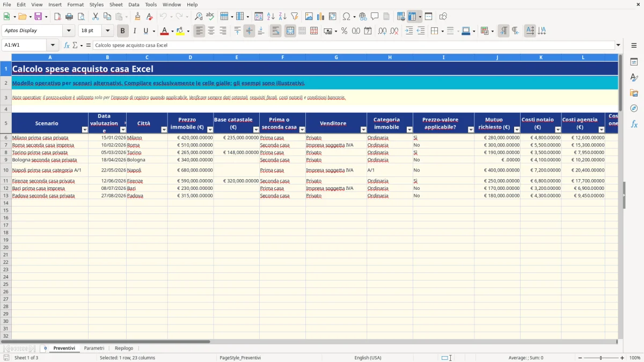Open the Sheet menu
Image resolution: width=644 pixels, height=362 pixels.
pos(116,4)
